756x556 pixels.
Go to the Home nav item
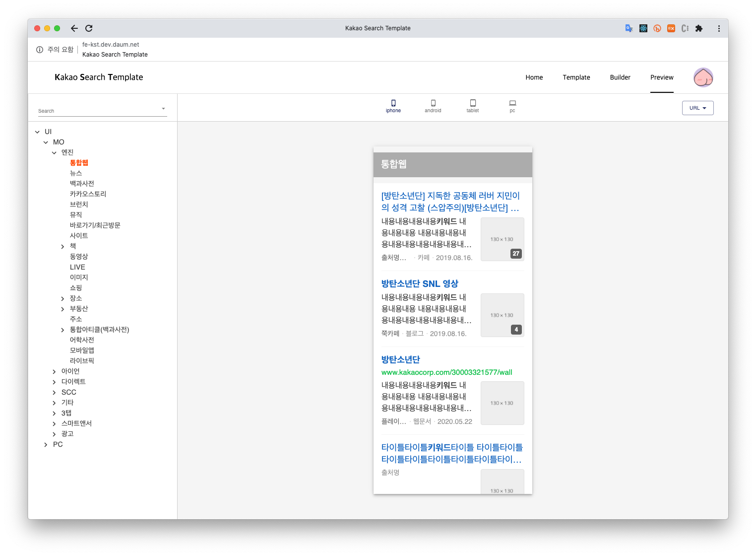pos(534,77)
